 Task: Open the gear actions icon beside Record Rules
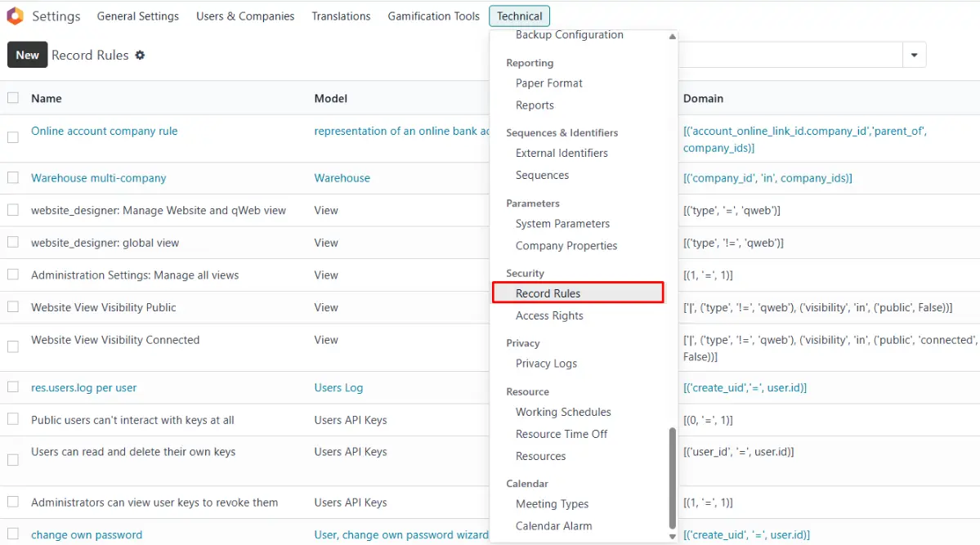[140, 55]
